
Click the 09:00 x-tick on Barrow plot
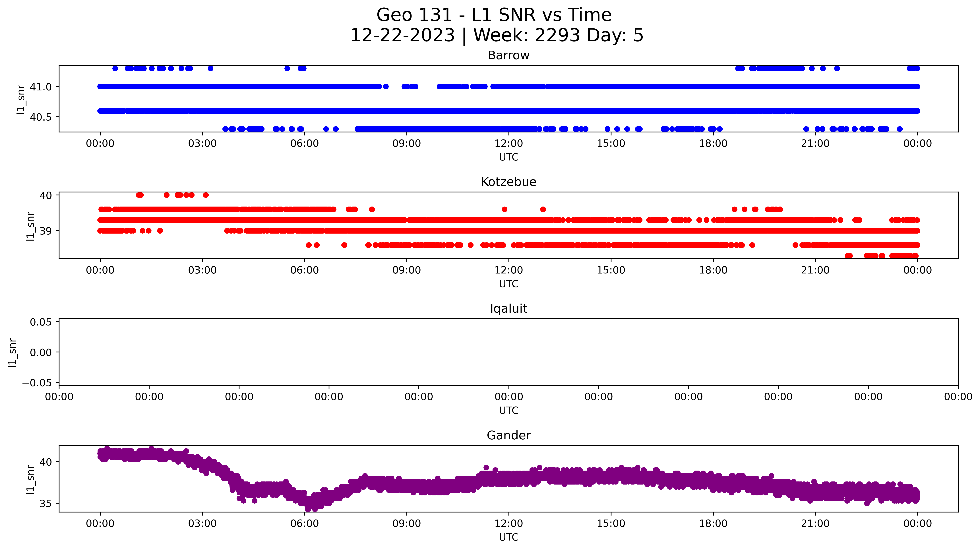[x=407, y=144]
